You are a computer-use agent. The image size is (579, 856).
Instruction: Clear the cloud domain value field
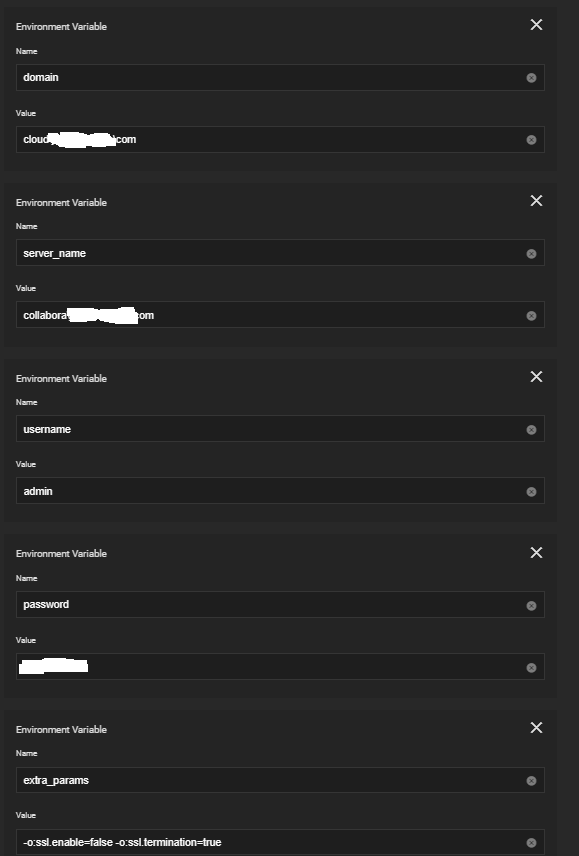click(531, 140)
